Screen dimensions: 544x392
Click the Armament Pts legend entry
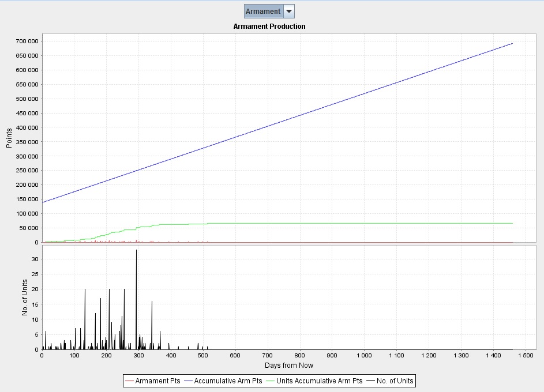click(x=157, y=381)
